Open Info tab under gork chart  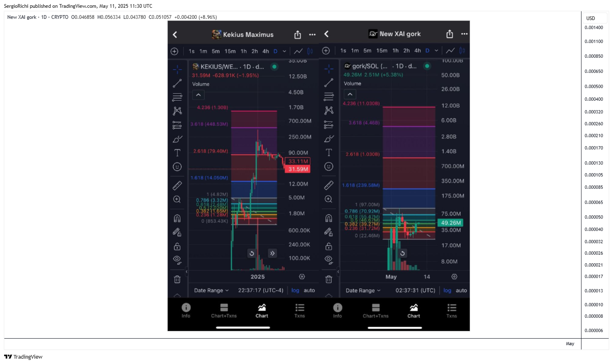pos(337,310)
